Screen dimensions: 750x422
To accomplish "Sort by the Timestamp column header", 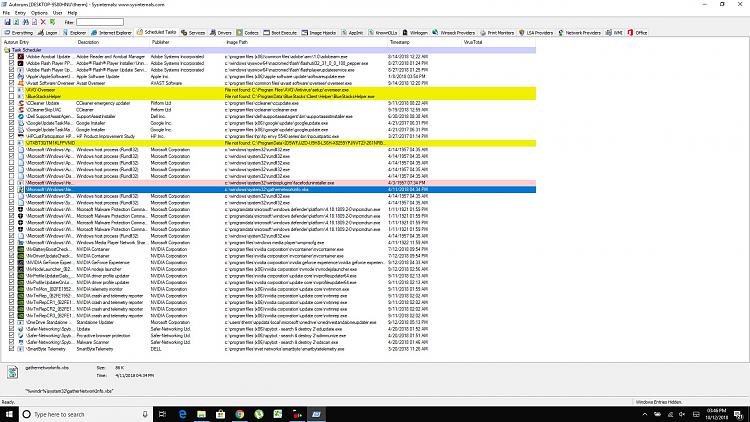I will tap(425, 43).
